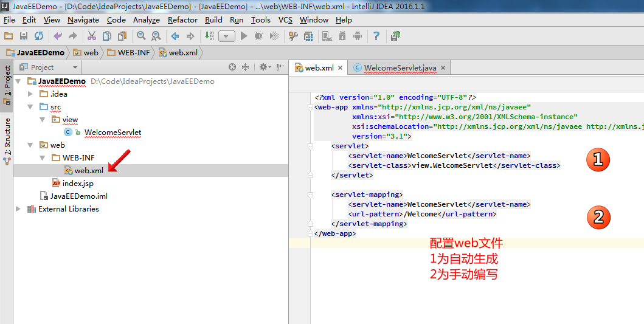Viewport: 644px width, 324px height.
Task: Open the run configuration dropdown
Action: coord(226,36)
